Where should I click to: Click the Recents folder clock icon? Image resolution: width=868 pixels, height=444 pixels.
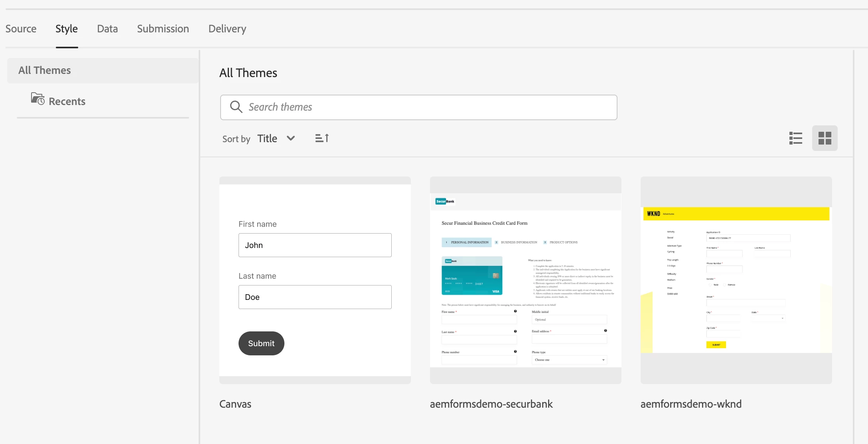click(38, 99)
